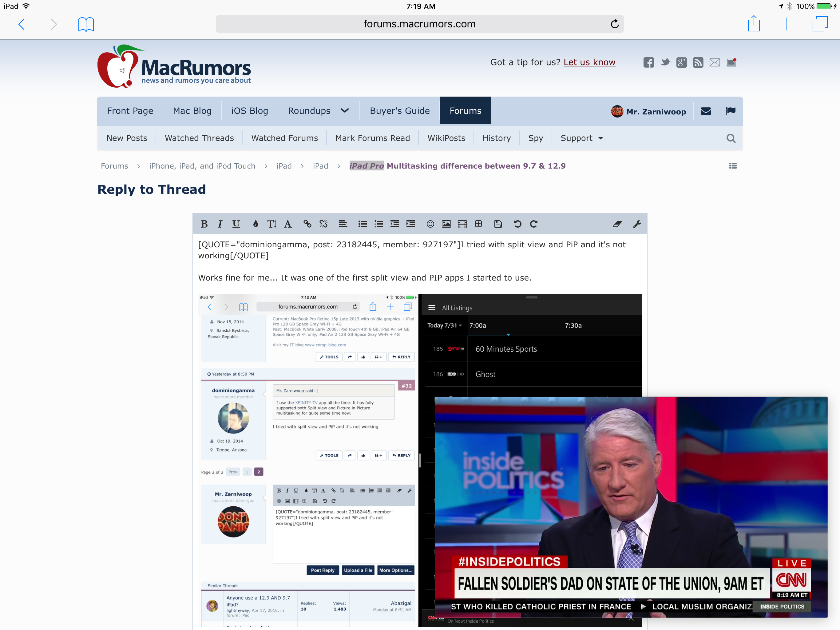Insert unordered bullet list
The width and height of the screenshot is (840, 630).
[363, 224]
